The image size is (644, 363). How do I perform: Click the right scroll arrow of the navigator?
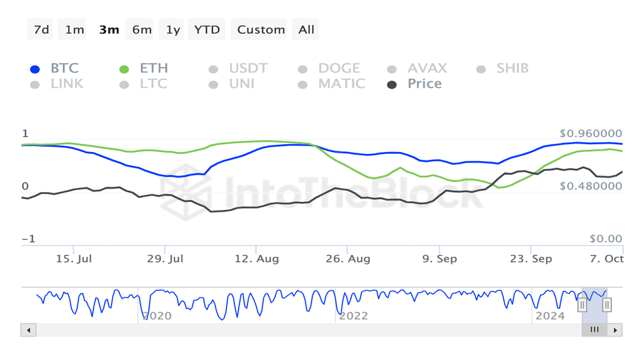coord(615,330)
